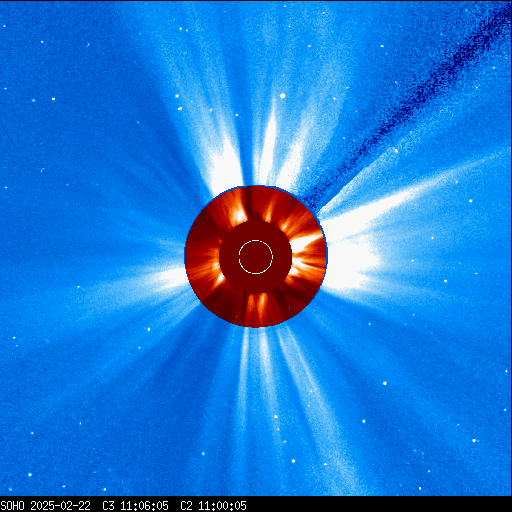Click the blue edge ring of red C2 disk

(327, 256)
